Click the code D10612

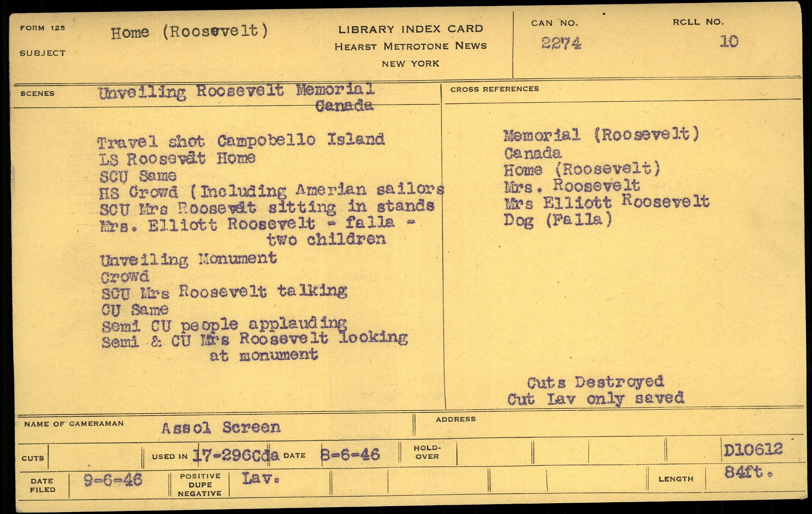[753, 450]
